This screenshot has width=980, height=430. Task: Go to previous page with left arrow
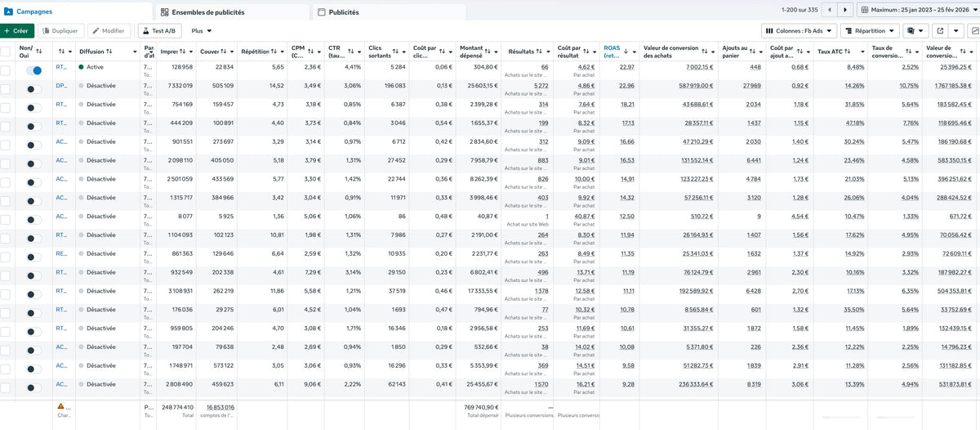click(830, 10)
